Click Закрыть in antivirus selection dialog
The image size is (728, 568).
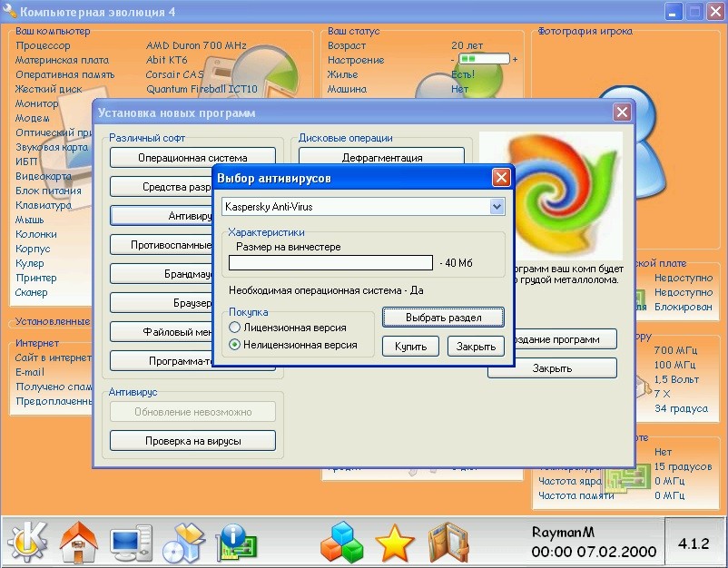click(x=476, y=347)
